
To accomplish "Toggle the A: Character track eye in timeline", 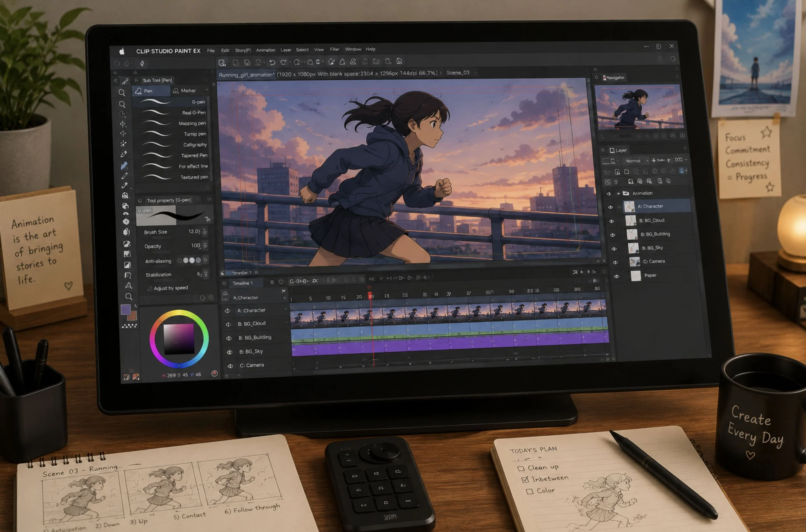I will (x=227, y=310).
